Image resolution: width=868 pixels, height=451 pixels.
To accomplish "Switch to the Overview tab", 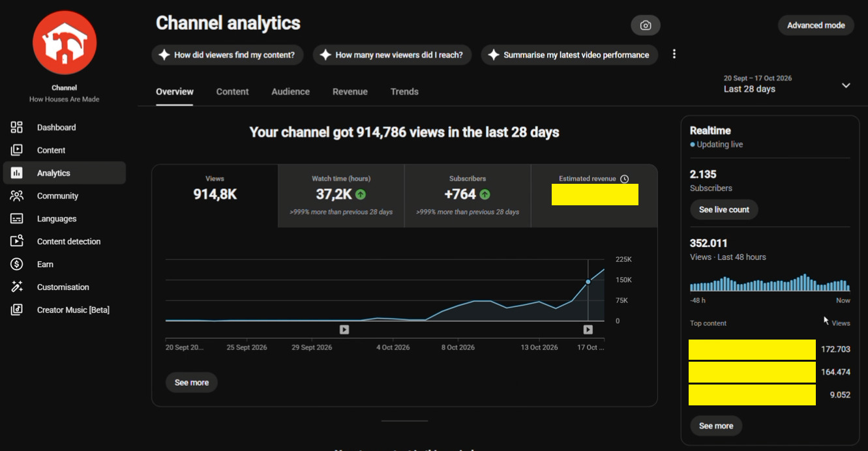I will (175, 92).
